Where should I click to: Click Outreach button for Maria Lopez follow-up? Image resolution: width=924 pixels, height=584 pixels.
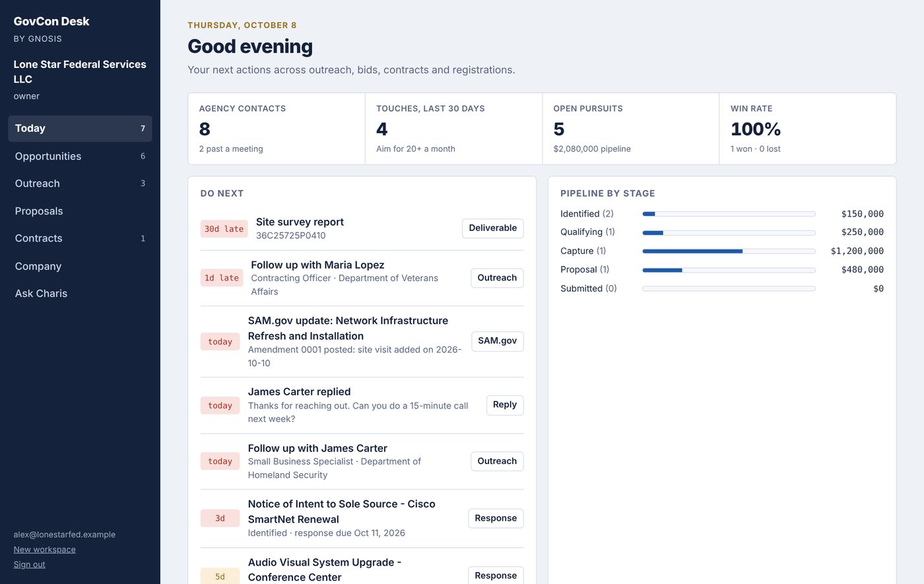(497, 278)
